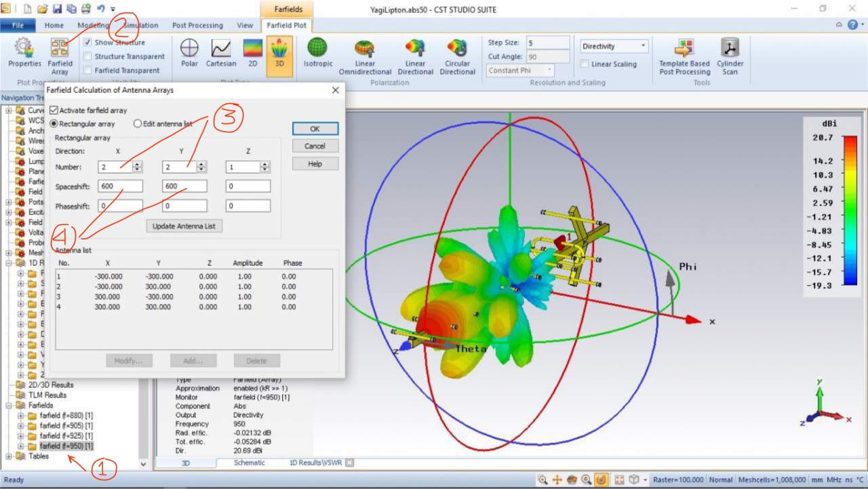
Task: Switch to Polar plot type
Action: [189, 53]
